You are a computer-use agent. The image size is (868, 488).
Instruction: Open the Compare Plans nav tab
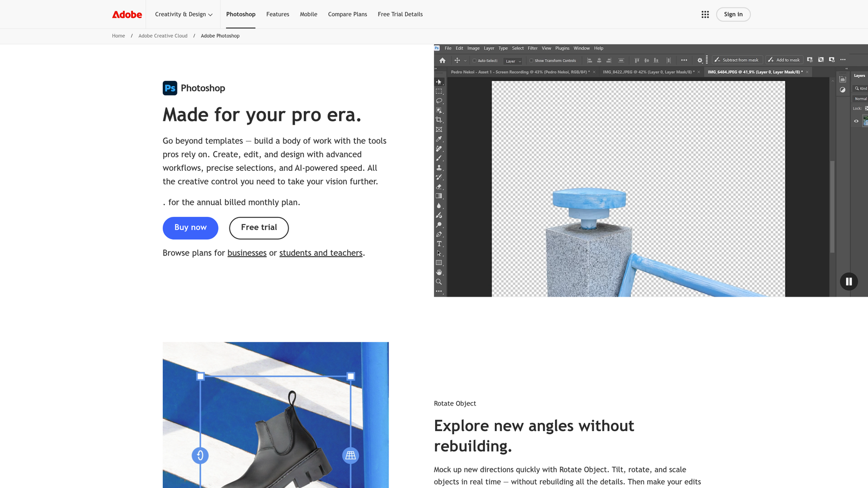click(x=348, y=15)
